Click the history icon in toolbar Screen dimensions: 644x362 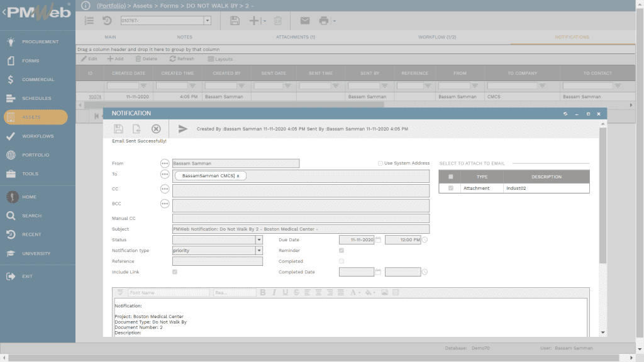pyautogui.click(x=107, y=21)
